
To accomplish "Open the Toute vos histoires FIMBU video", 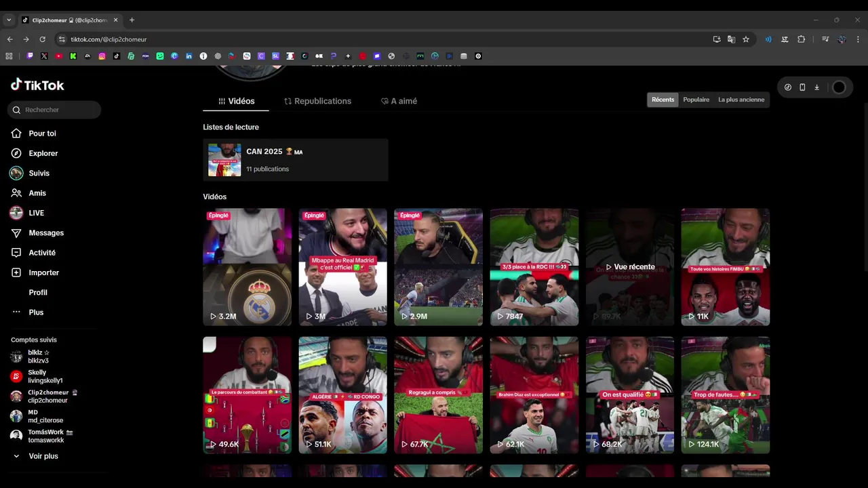I will pos(725,267).
